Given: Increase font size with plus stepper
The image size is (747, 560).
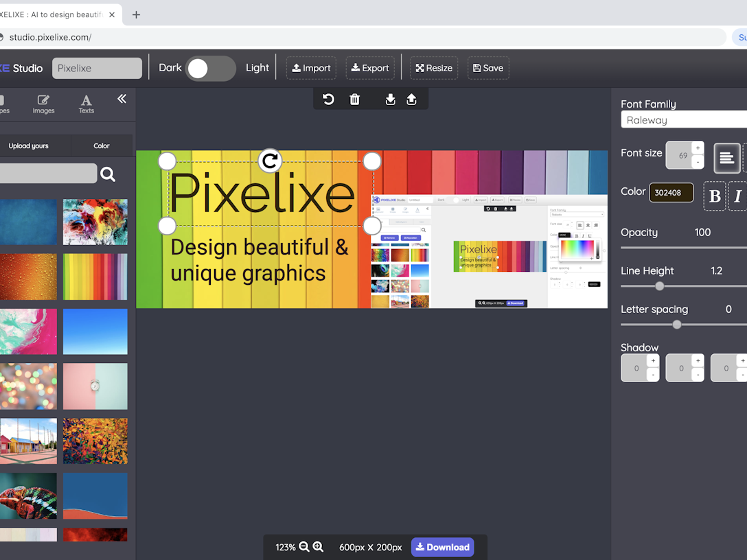Looking at the screenshot, I should pos(698,148).
